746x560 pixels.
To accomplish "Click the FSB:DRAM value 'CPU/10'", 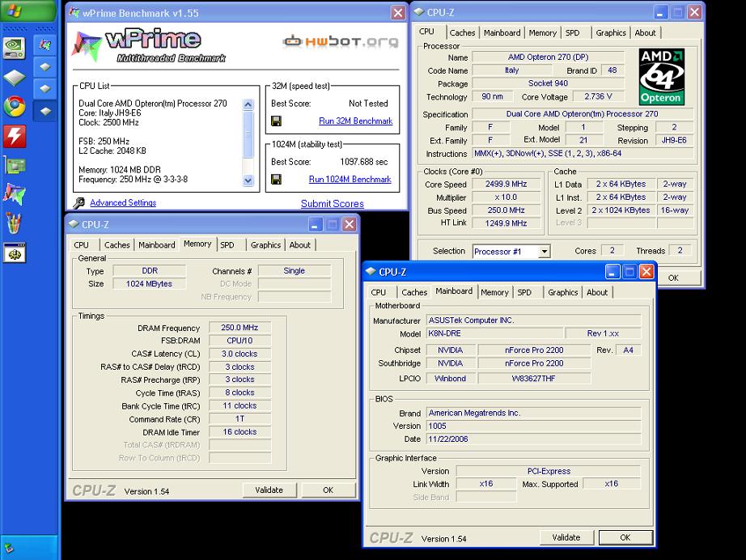I will [239, 341].
